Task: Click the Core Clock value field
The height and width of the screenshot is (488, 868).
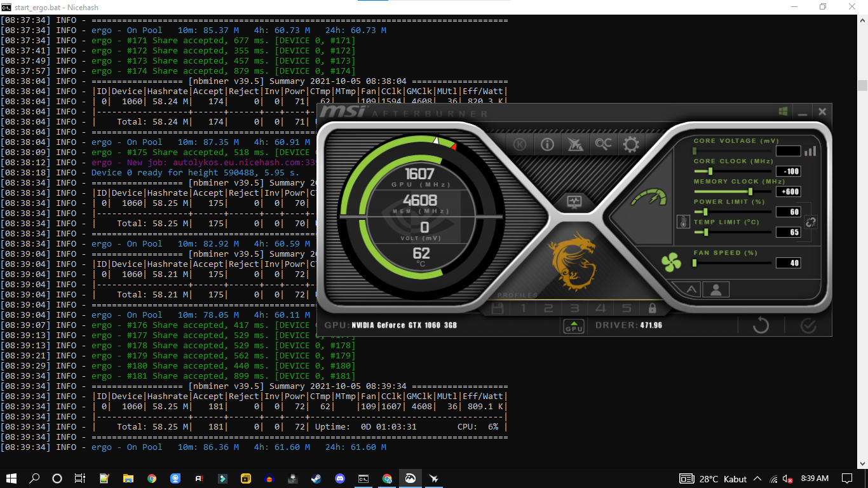Action: [788, 172]
